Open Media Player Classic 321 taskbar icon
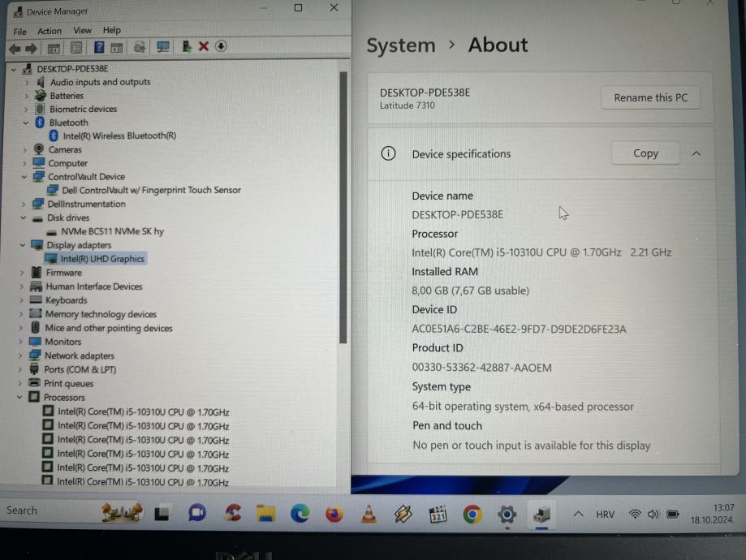746x560 pixels. (x=438, y=515)
